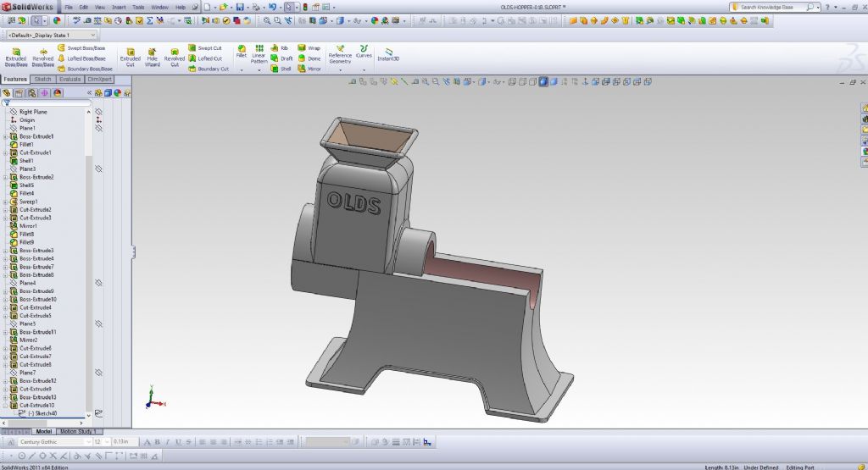Expand Boss-Extrude1 in feature tree
Image resolution: width=868 pixels, height=470 pixels.
(x=6, y=136)
